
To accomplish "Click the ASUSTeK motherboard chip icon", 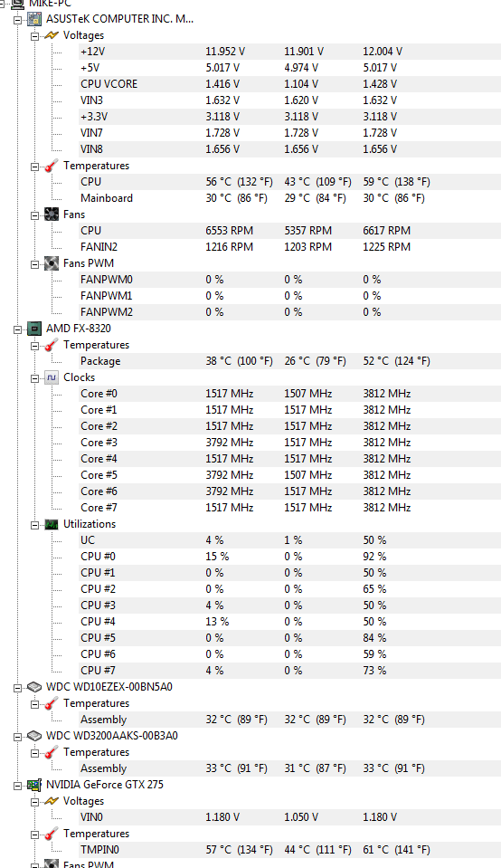I will (x=34, y=19).
